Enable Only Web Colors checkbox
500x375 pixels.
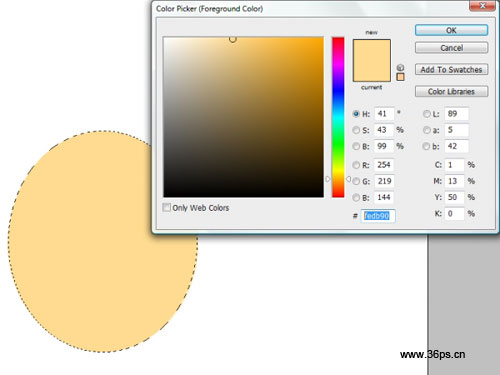pyautogui.click(x=166, y=207)
